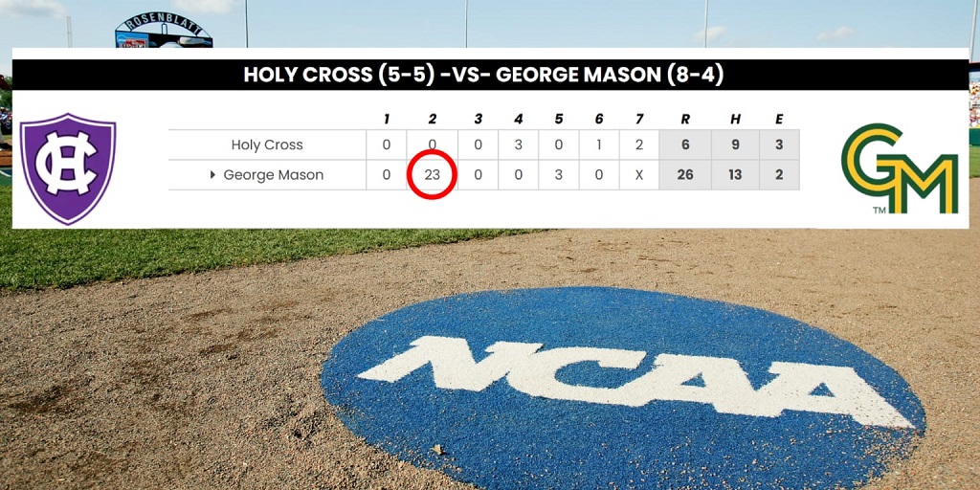Select the George Mason team name
980x490 pixels.
(x=274, y=176)
